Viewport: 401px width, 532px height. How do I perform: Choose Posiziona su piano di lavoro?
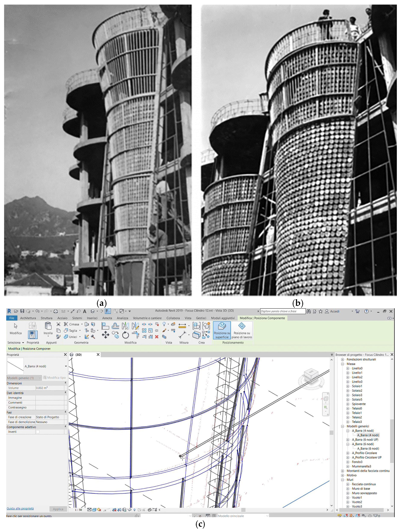(x=242, y=330)
